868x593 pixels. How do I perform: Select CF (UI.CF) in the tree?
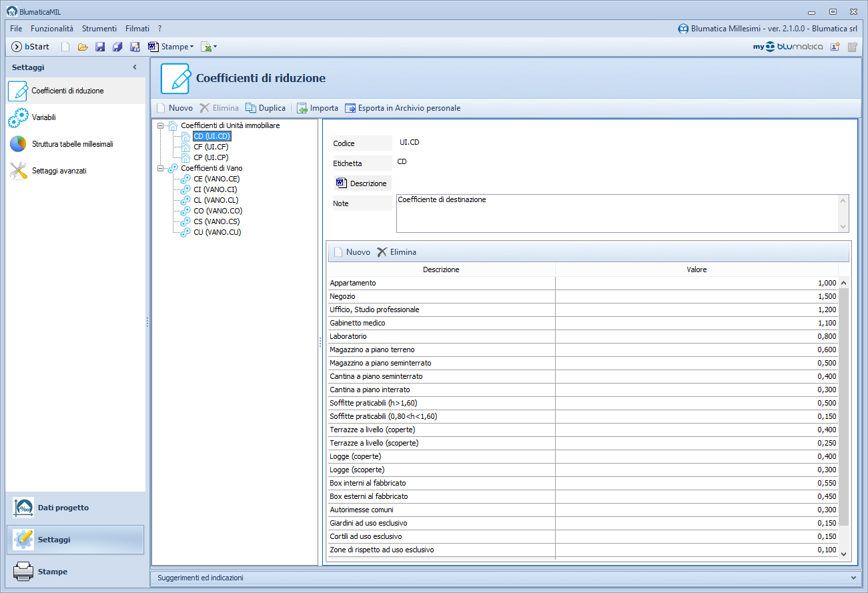click(x=211, y=147)
